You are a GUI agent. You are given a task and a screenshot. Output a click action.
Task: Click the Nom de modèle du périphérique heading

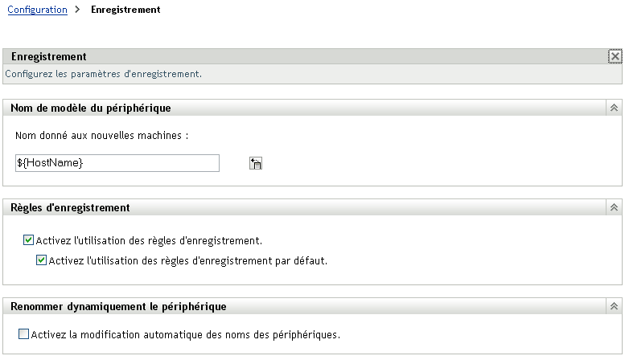coord(90,108)
